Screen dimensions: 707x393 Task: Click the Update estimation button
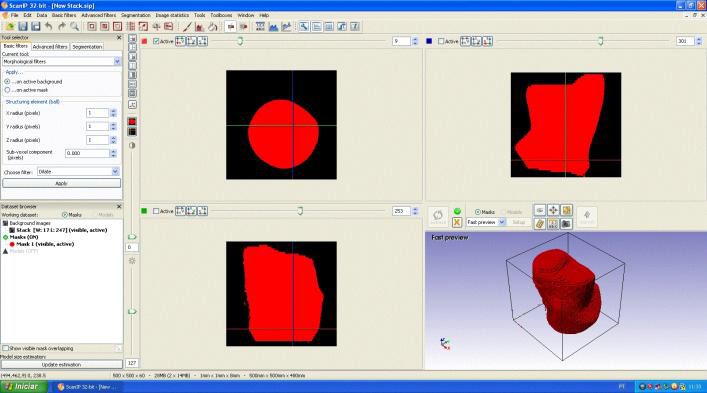coord(61,364)
